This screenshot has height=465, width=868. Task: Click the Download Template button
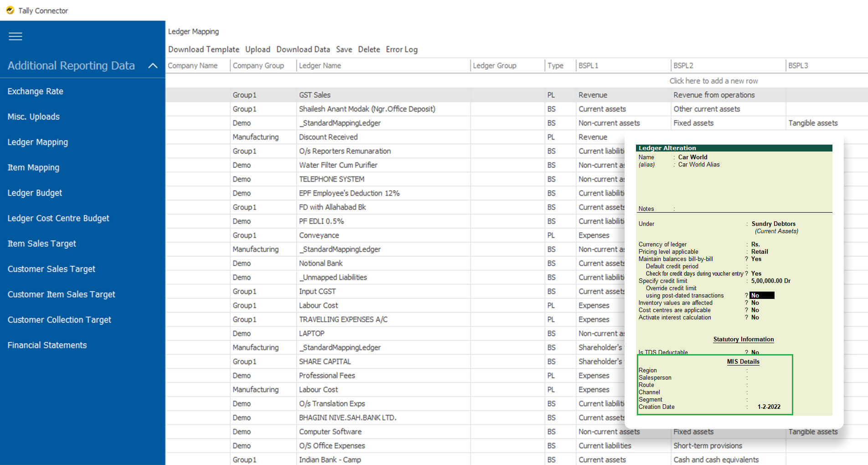(x=203, y=49)
